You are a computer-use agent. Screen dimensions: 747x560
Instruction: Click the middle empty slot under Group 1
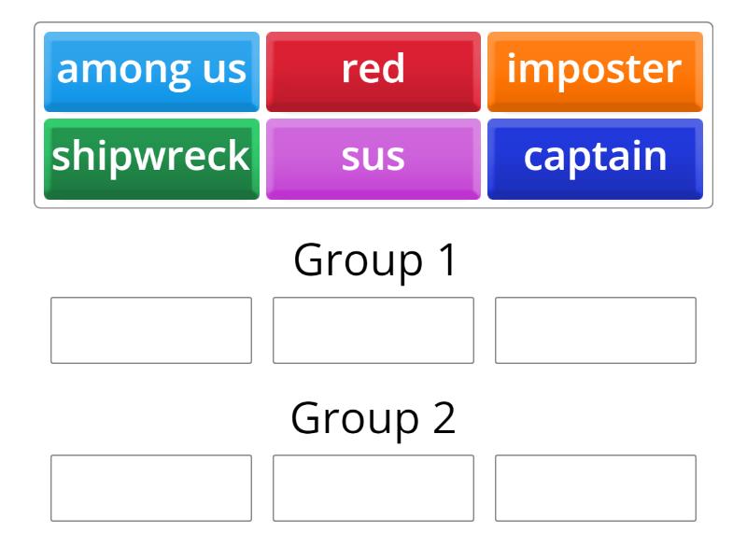(x=373, y=328)
